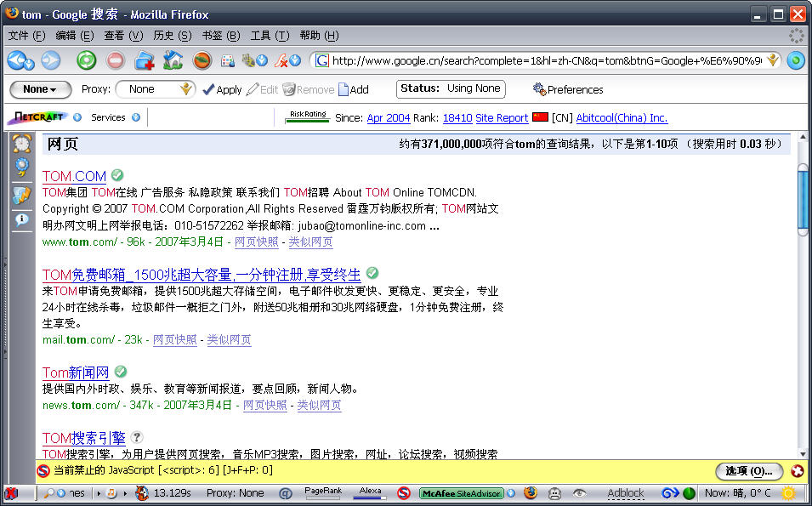Click Add to create a new proxy
The image size is (812, 506).
353,89
